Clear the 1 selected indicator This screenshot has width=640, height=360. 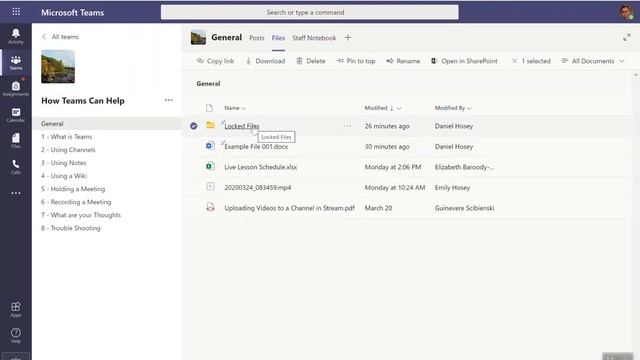point(531,61)
